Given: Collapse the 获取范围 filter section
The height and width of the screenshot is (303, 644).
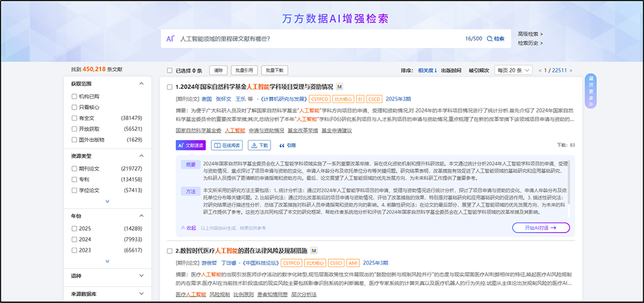Looking at the screenshot, I should [x=142, y=84].
